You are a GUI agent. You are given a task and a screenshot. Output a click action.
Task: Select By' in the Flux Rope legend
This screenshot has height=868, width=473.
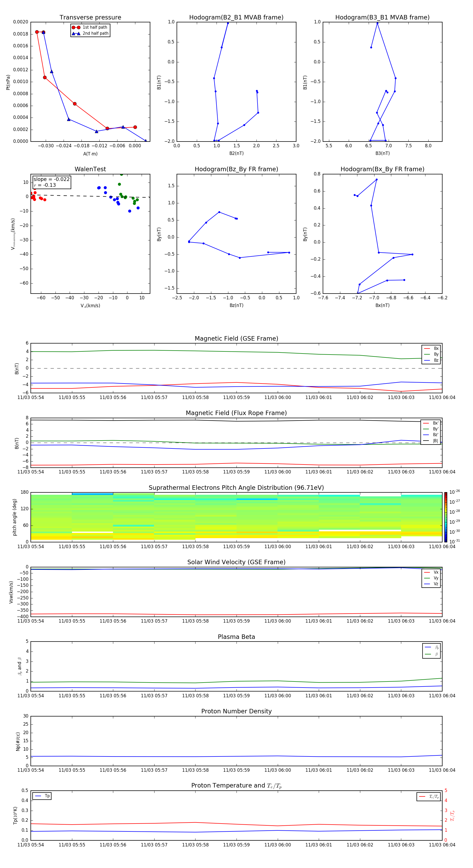point(431,429)
